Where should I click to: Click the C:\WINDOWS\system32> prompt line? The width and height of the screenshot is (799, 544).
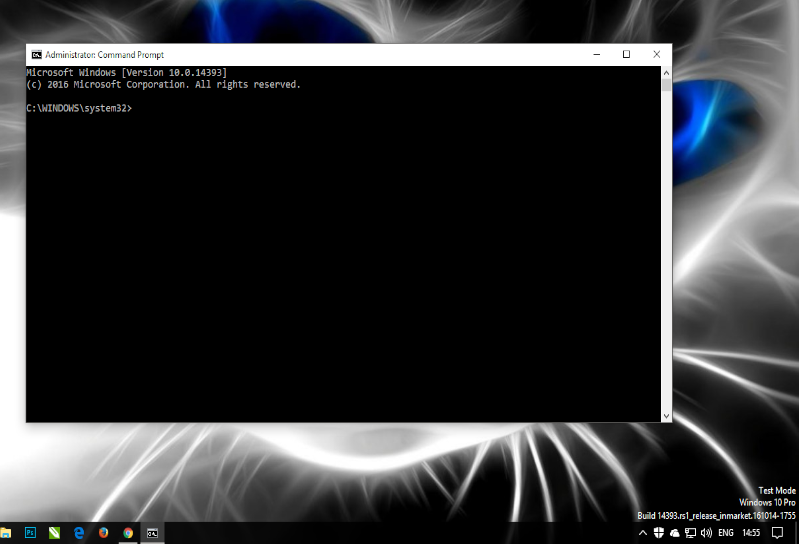pos(79,108)
